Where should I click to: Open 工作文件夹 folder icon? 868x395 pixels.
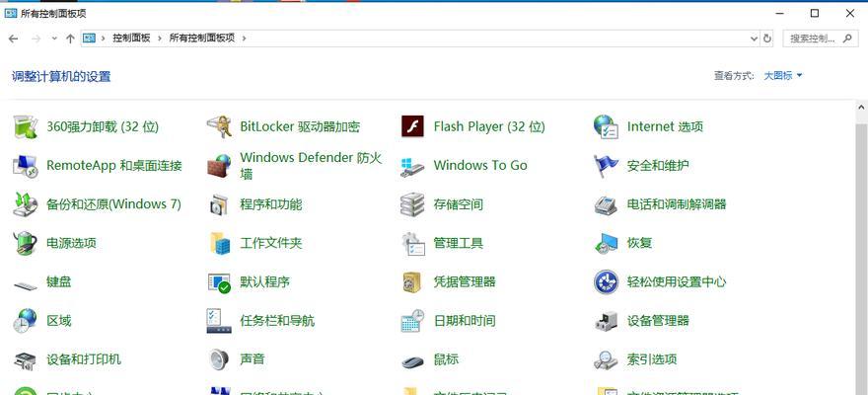(x=220, y=243)
